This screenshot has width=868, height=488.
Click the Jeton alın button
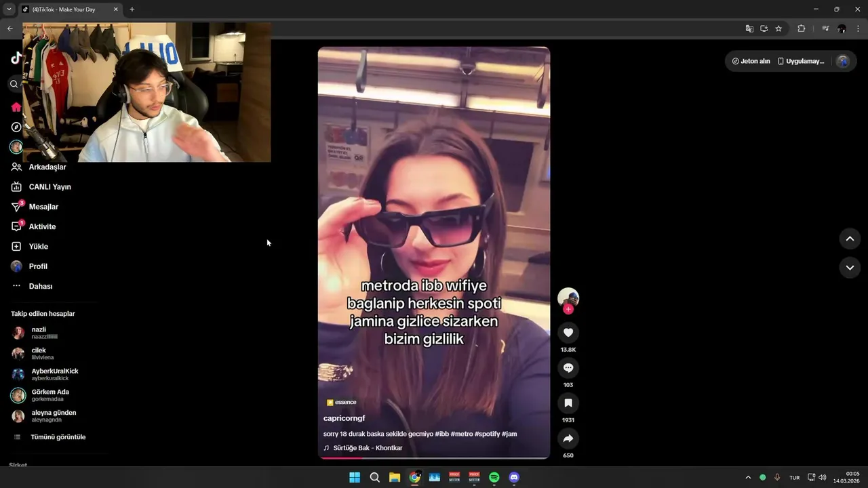(x=751, y=61)
